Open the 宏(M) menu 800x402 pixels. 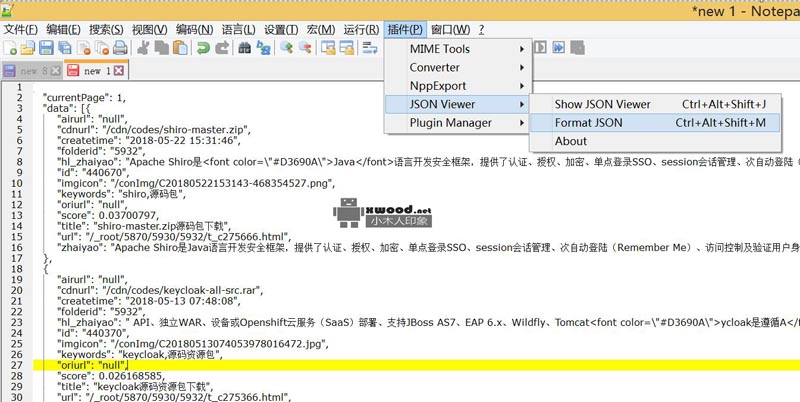[x=321, y=30]
